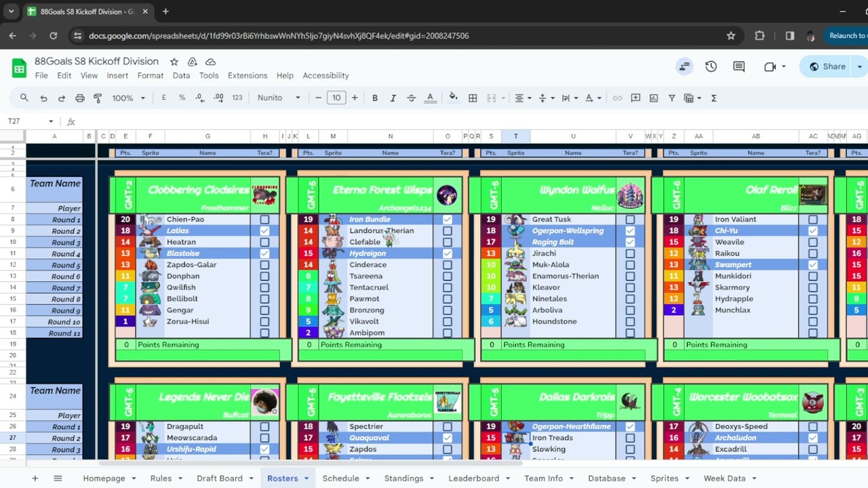Open all comments panel
868x488 pixels.
coord(739,66)
